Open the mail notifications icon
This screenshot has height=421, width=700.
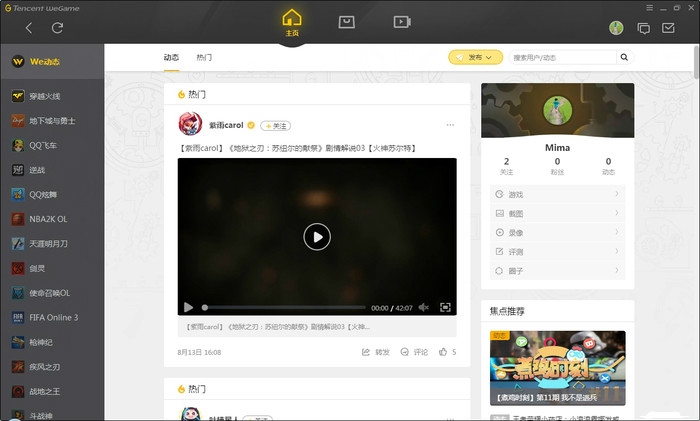click(x=668, y=28)
